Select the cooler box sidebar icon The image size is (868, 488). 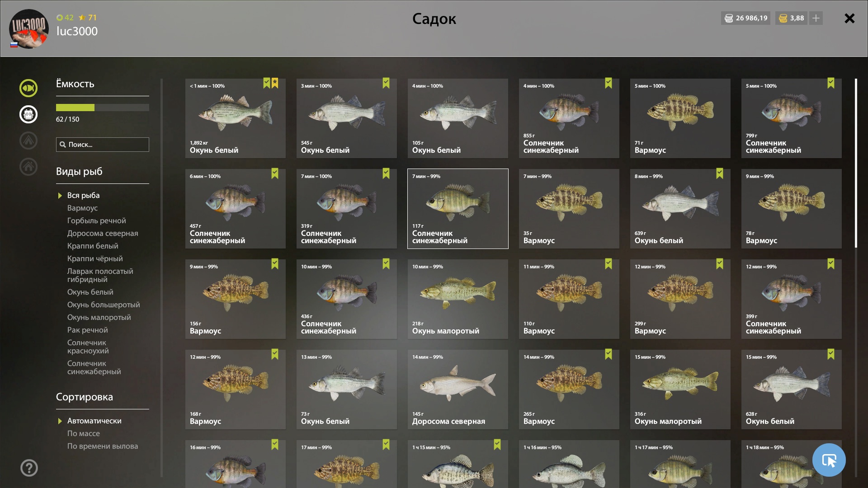click(x=28, y=114)
